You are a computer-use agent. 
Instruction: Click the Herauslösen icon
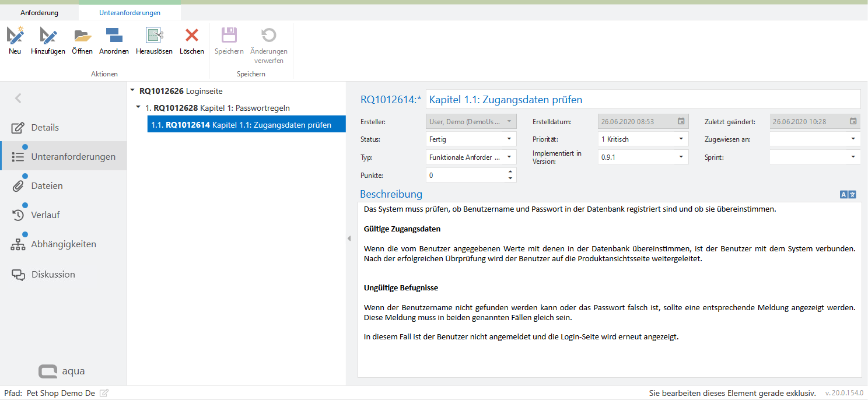click(154, 36)
